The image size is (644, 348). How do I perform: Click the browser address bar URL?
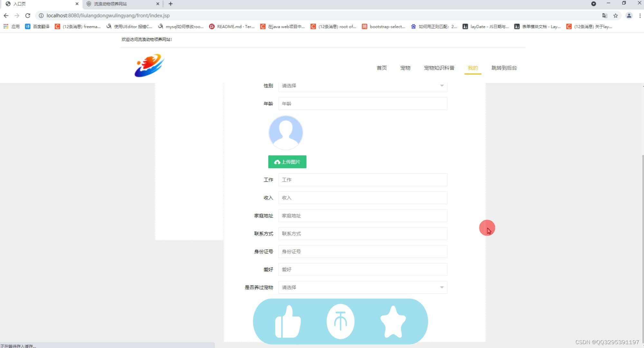click(x=108, y=15)
